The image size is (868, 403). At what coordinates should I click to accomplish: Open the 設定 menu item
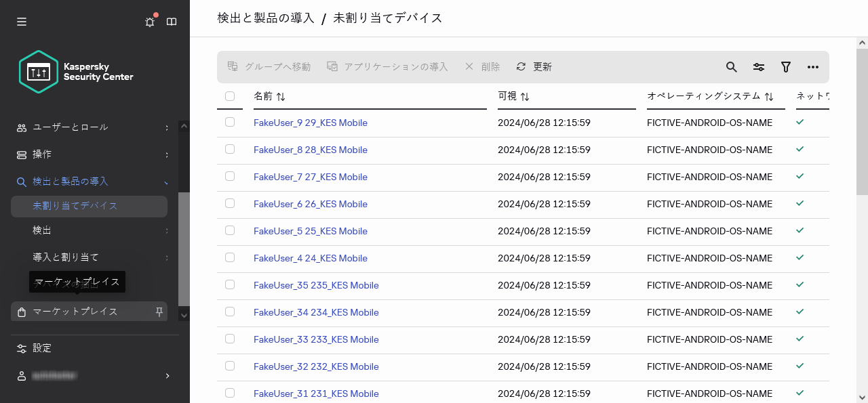point(42,348)
